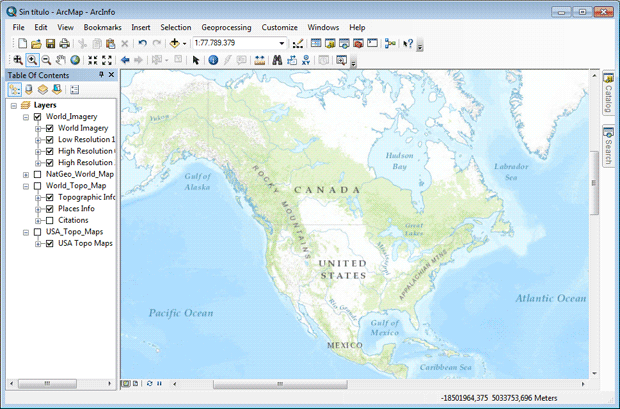Open the Find binoculars tool
This screenshot has width=620, height=409.
(x=277, y=60)
